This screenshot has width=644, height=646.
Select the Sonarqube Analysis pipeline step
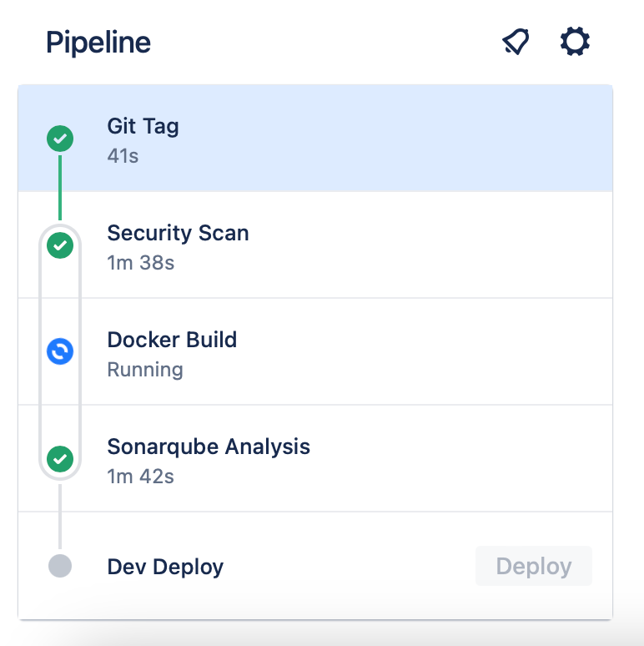[315, 458]
